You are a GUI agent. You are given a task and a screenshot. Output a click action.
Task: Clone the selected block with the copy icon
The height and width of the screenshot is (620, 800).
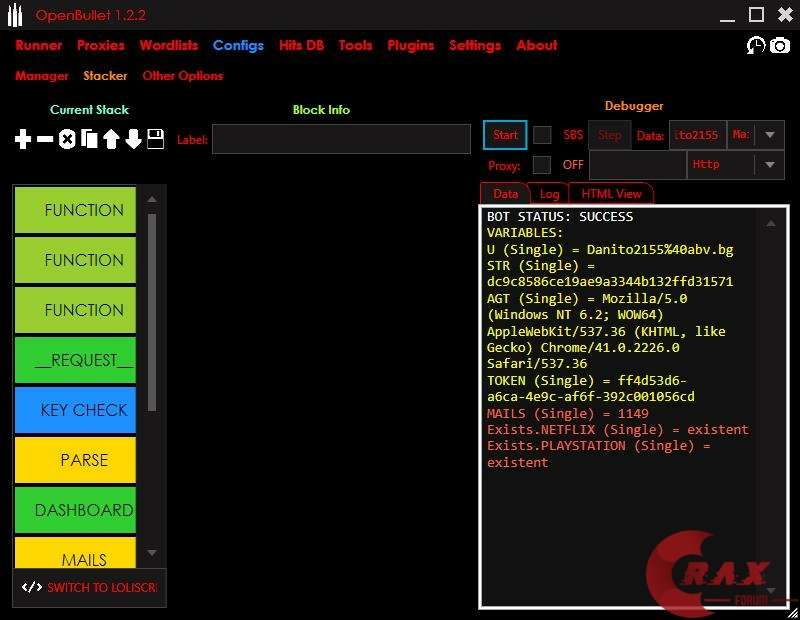(x=89, y=139)
